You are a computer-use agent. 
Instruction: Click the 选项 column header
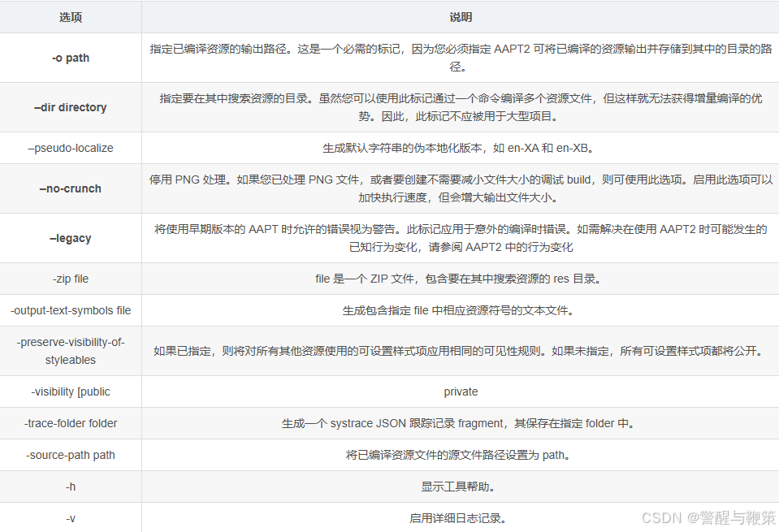click(71, 17)
